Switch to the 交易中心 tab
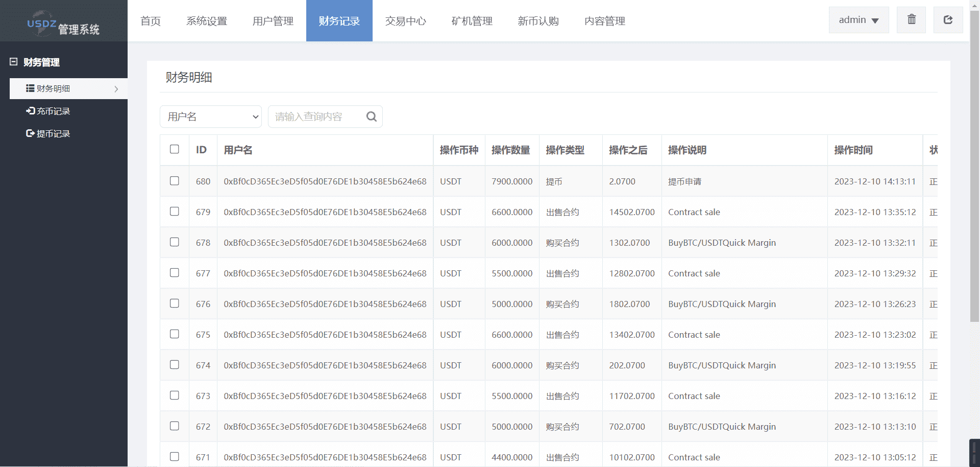 (x=405, y=21)
